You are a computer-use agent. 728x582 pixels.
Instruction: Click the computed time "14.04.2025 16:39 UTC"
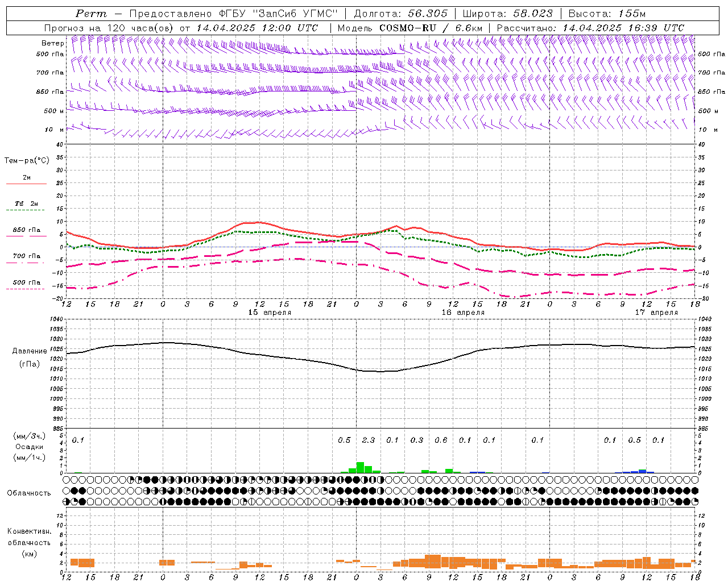pos(623,28)
